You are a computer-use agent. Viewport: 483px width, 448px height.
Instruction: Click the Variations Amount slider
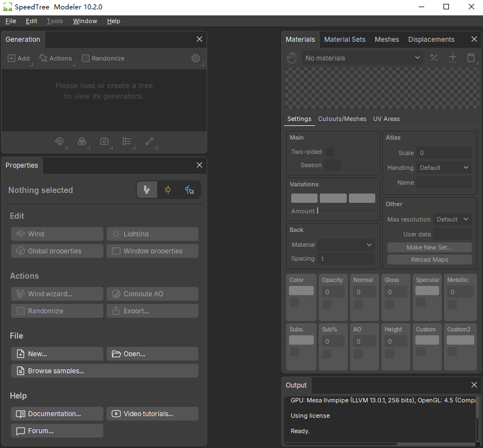[346, 211]
